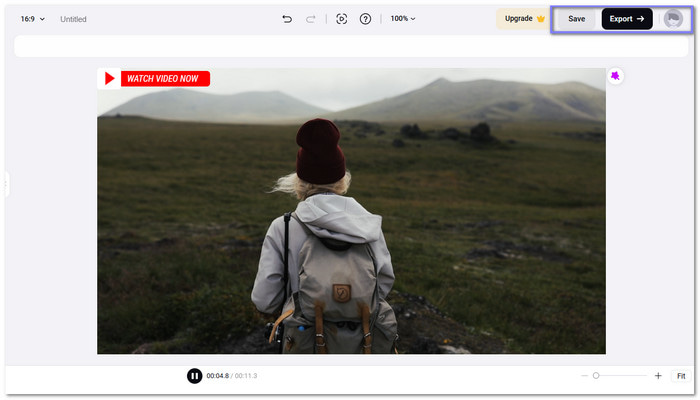The image size is (700, 400).
Task: Fit timeline with the Fit button
Action: pyautogui.click(x=681, y=376)
